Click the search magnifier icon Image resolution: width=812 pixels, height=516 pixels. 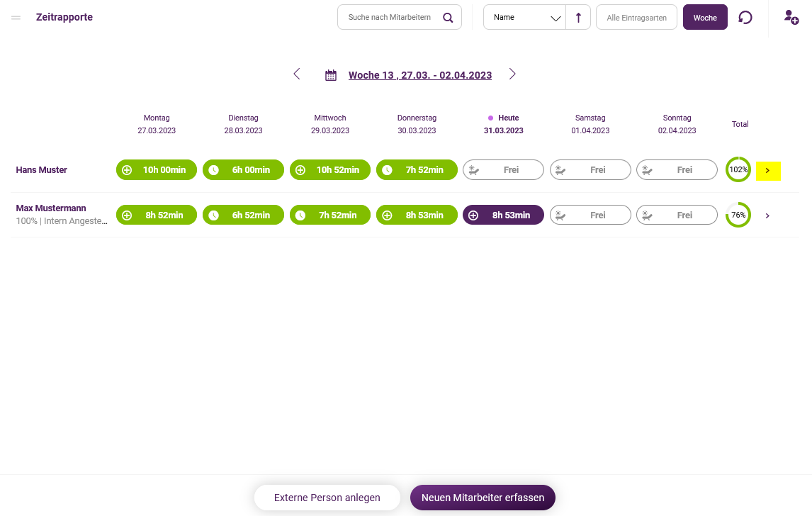pos(448,18)
